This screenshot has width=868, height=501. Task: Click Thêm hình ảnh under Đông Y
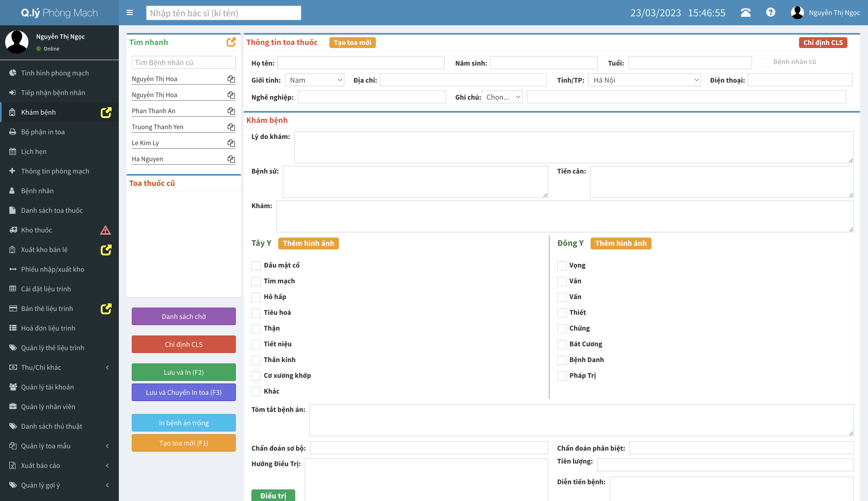[621, 243]
